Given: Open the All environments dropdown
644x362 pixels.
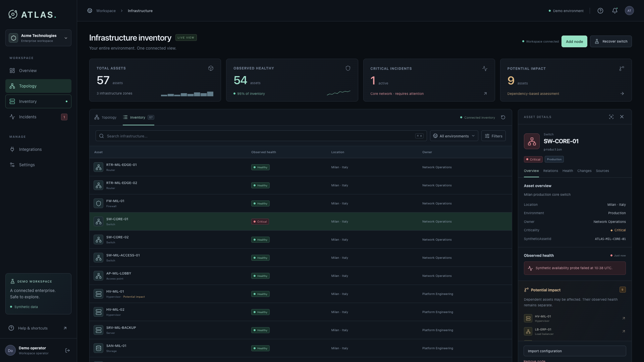Looking at the screenshot, I should (x=454, y=136).
